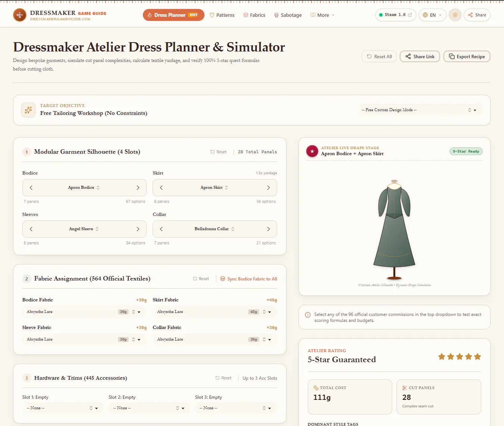Select next Collar option arrow

click(269, 229)
